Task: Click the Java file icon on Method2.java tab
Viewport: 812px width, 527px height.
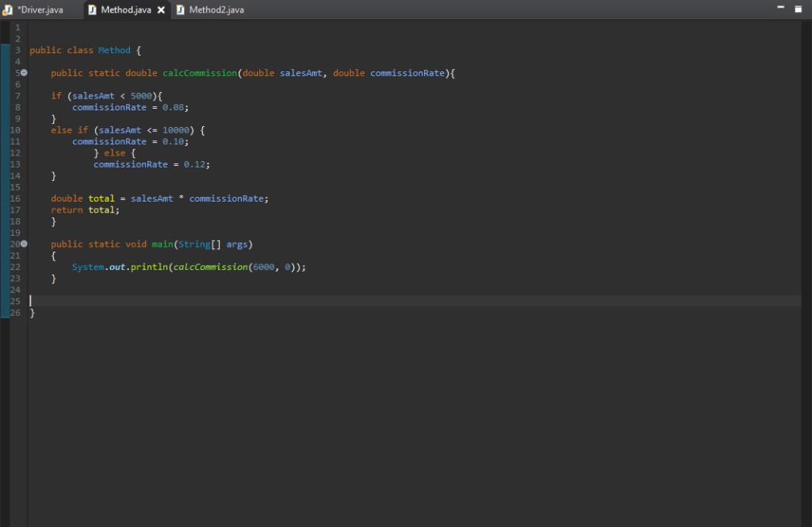Action: click(x=181, y=10)
